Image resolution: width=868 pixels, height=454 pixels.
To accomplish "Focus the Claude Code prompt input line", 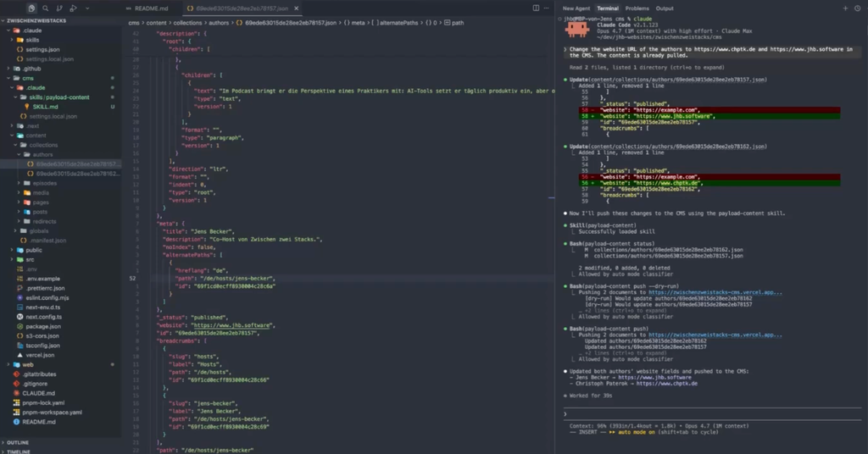I will tap(711, 413).
